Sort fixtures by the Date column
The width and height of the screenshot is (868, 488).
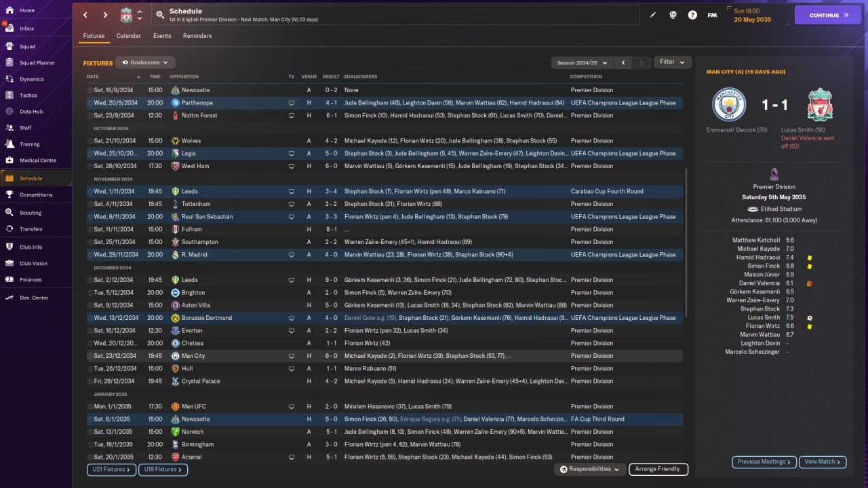(x=93, y=77)
